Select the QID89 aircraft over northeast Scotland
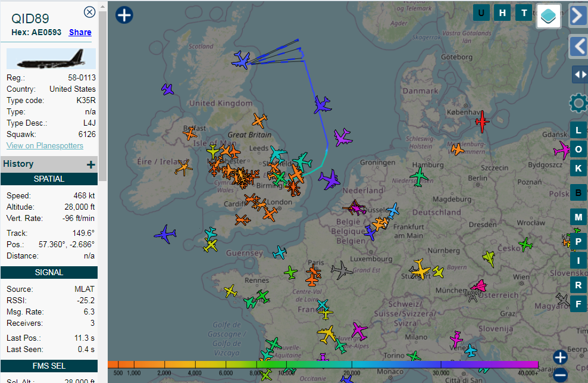This screenshot has width=588, height=383. [241, 60]
